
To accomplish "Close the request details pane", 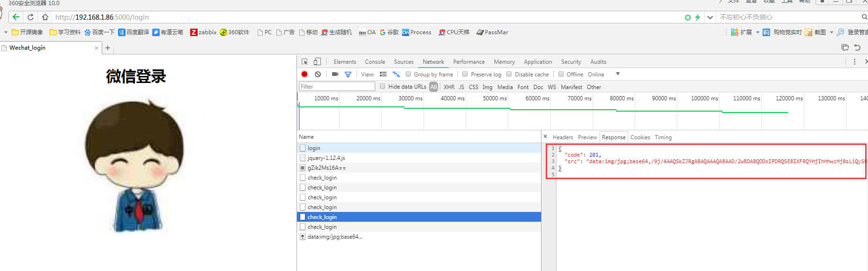I will click(545, 136).
